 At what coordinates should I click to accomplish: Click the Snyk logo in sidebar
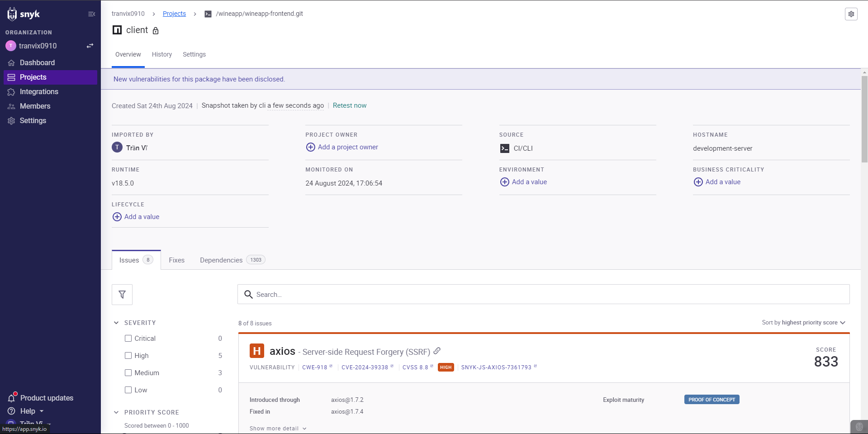(x=24, y=14)
